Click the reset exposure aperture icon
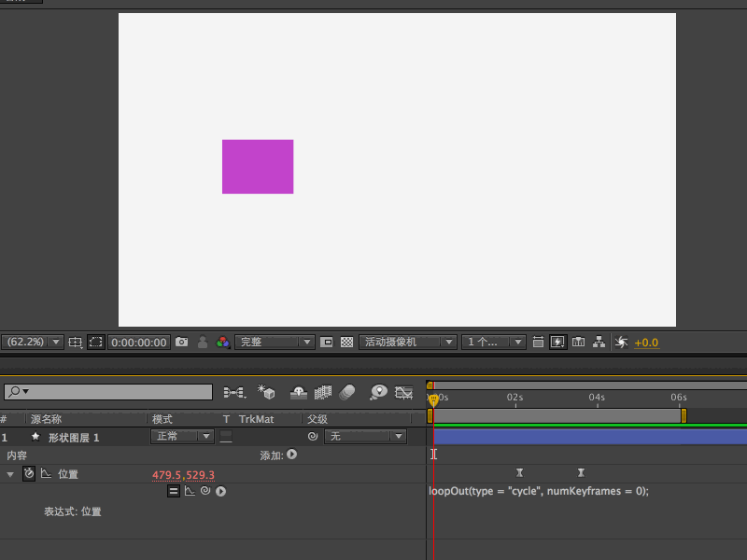Image resolution: width=747 pixels, height=560 pixels. 621,342
